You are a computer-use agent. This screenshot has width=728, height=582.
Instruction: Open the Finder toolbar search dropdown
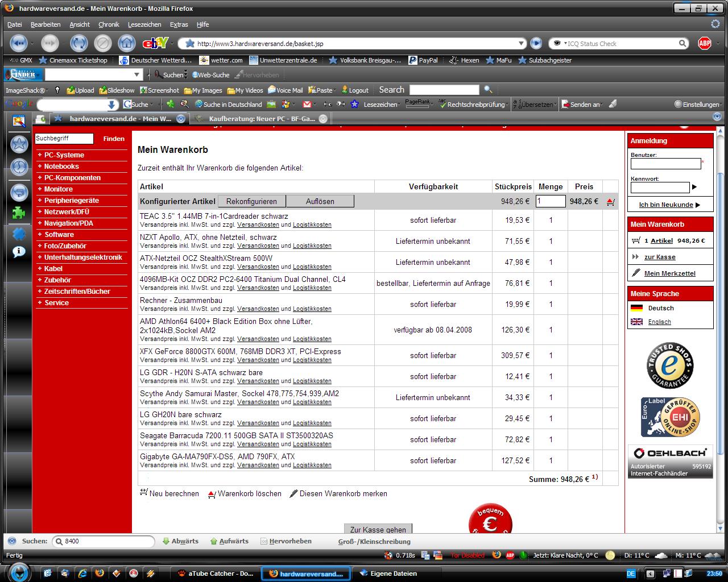tap(136, 74)
